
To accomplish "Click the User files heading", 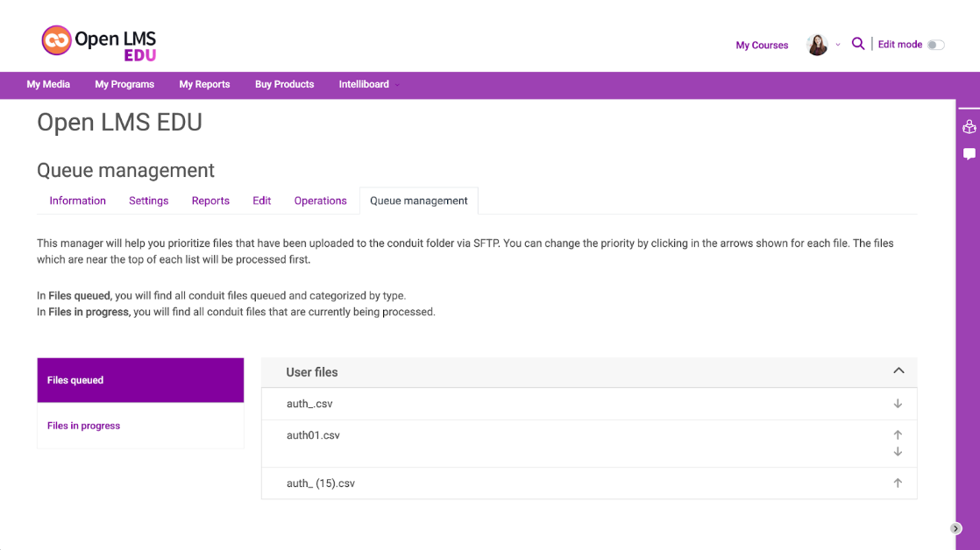I will pos(312,372).
